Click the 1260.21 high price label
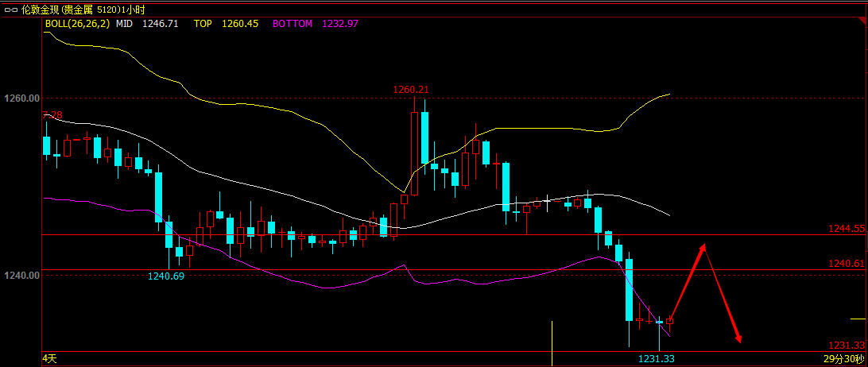The image size is (868, 367). pyautogui.click(x=411, y=90)
